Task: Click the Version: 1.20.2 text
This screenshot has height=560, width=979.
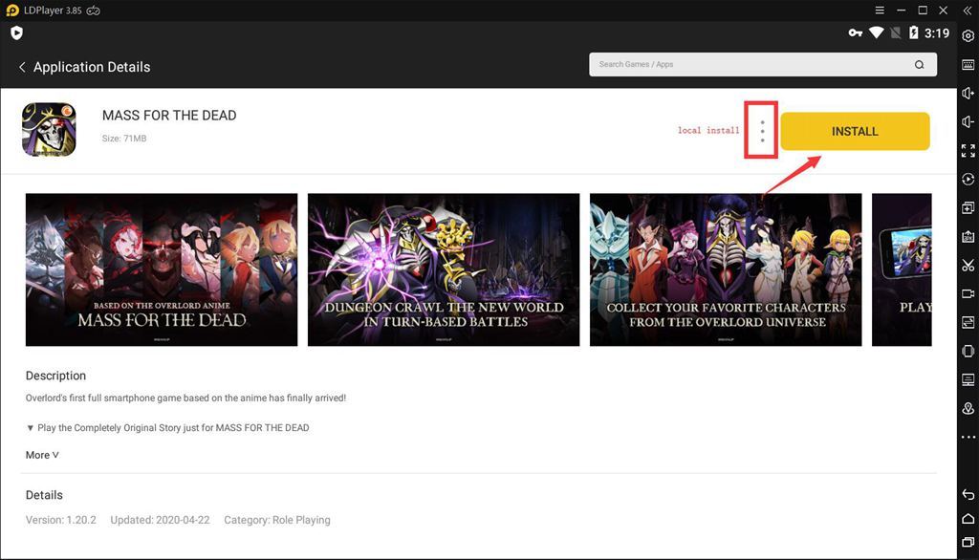Action: tap(61, 520)
